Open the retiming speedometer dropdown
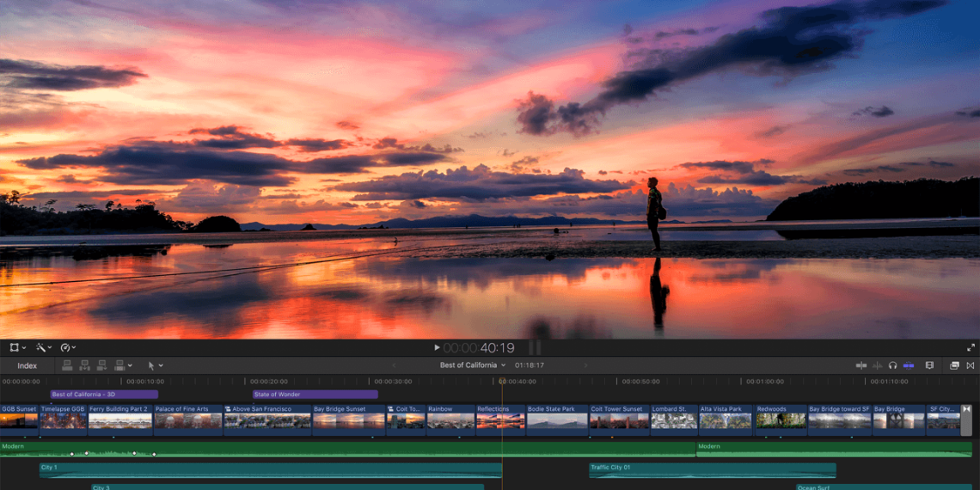 (68, 347)
